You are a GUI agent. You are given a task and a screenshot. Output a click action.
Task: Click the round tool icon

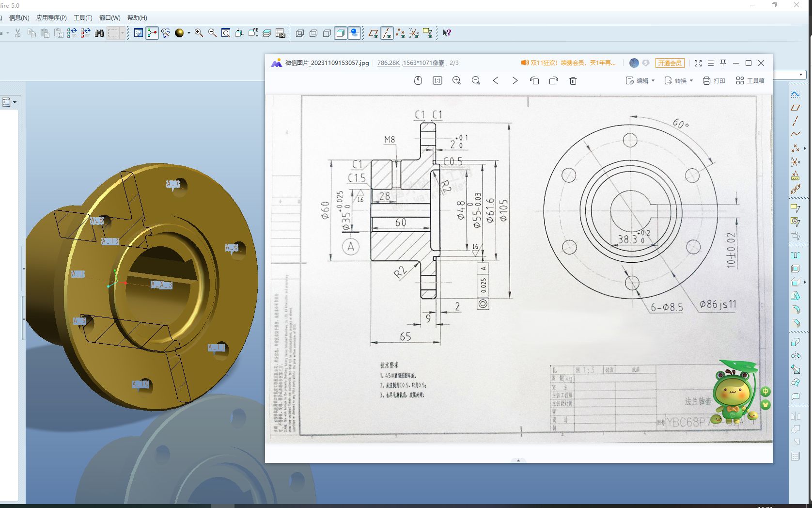(795, 309)
